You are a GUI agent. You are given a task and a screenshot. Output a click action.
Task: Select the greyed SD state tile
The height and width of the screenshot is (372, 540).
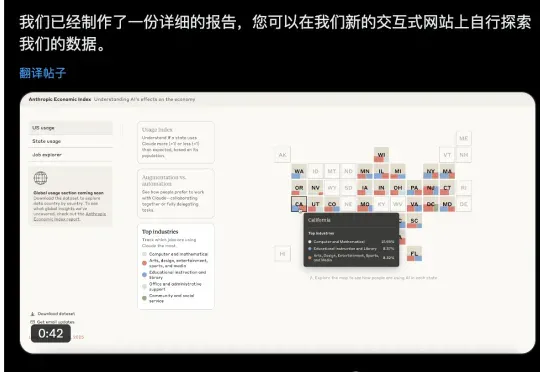pyautogui.click(x=348, y=188)
